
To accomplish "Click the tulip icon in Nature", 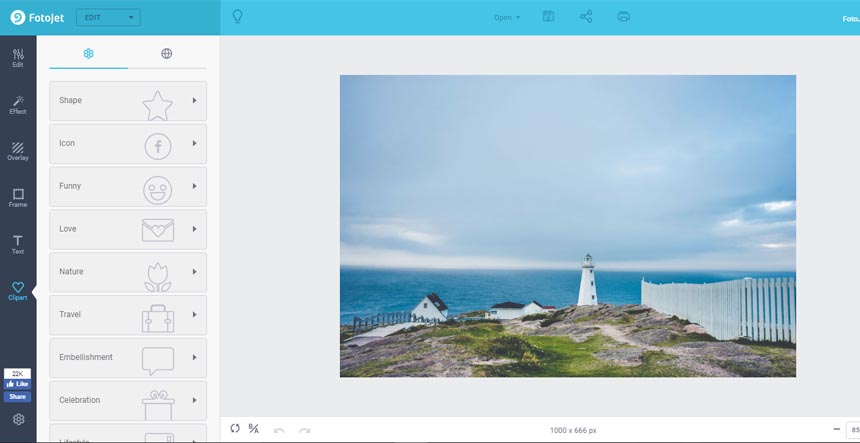I will click(158, 277).
